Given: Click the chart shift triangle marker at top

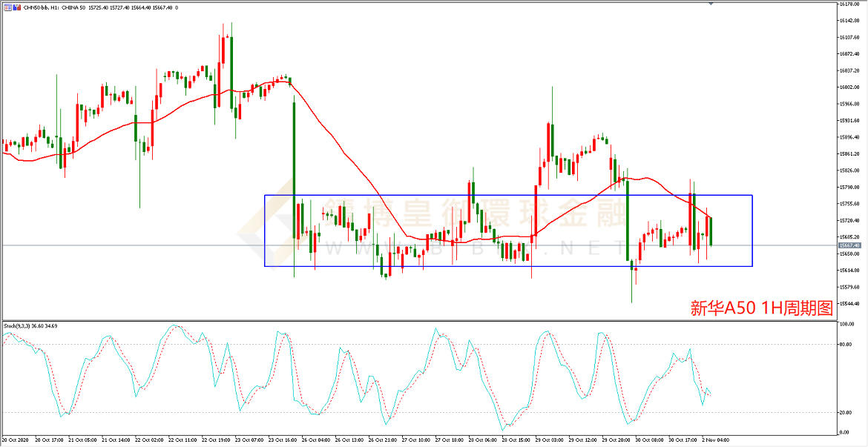Looking at the screenshot, I should tap(710, 4).
